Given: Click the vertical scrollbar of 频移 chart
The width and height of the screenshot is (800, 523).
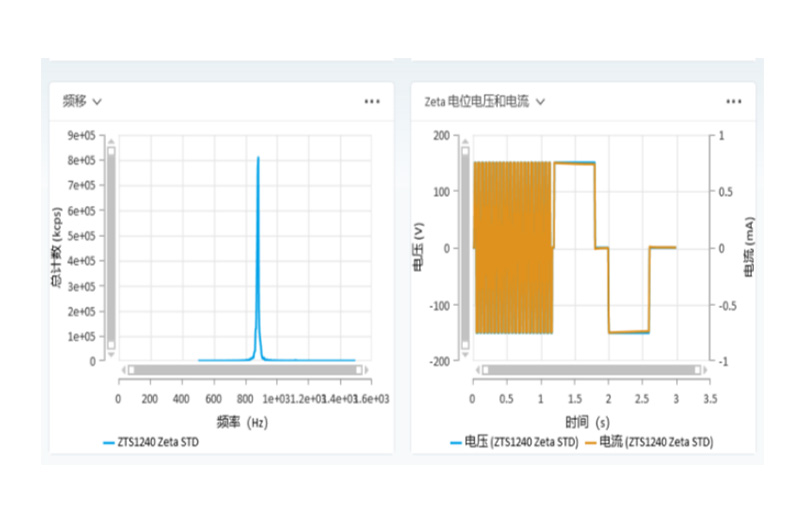Looking at the screenshot, I should pyautogui.click(x=111, y=247).
